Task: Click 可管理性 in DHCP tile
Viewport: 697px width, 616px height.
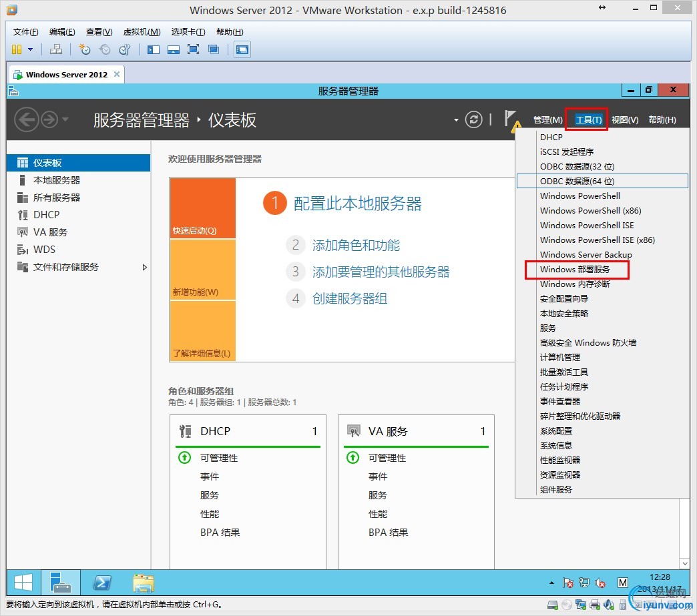Action: coord(219,458)
